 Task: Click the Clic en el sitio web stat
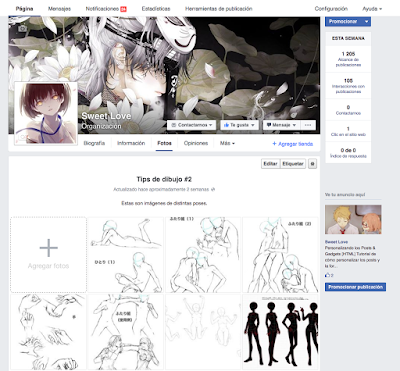[x=348, y=131]
